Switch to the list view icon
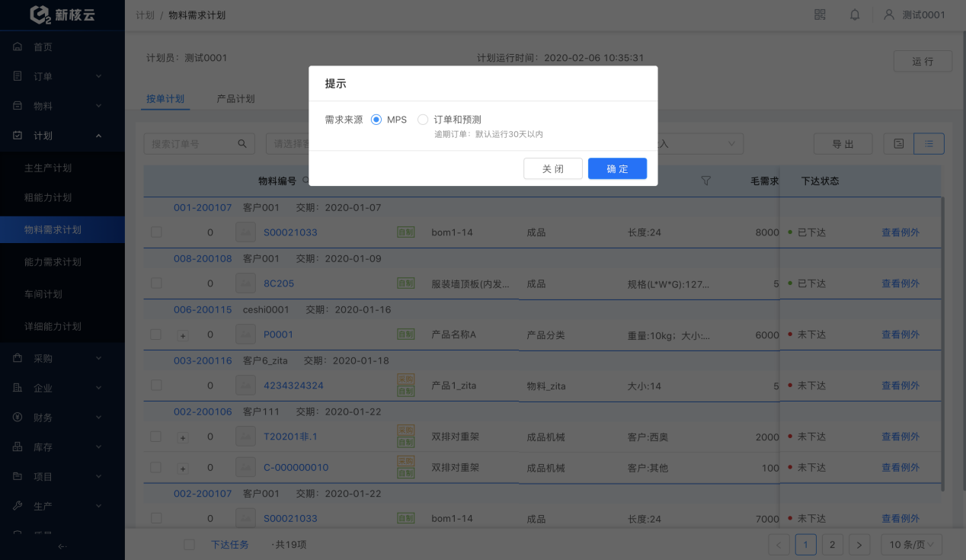The width and height of the screenshot is (966, 560). pyautogui.click(x=929, y=143)
